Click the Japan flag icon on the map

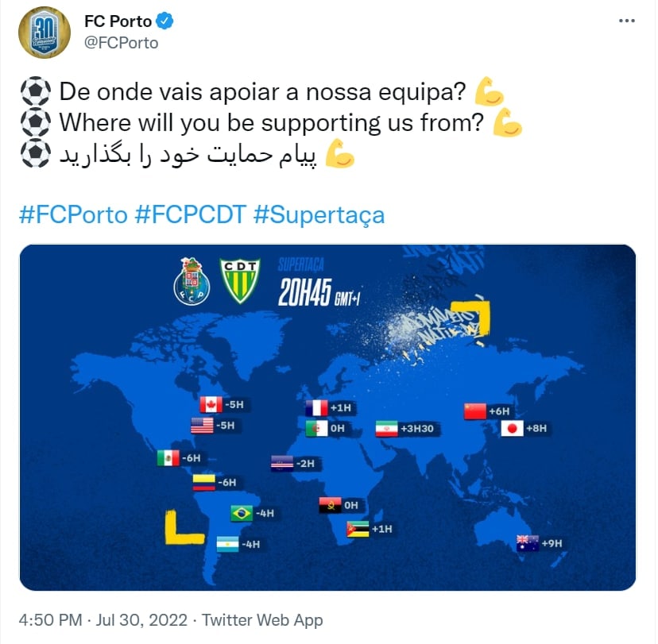513,429
